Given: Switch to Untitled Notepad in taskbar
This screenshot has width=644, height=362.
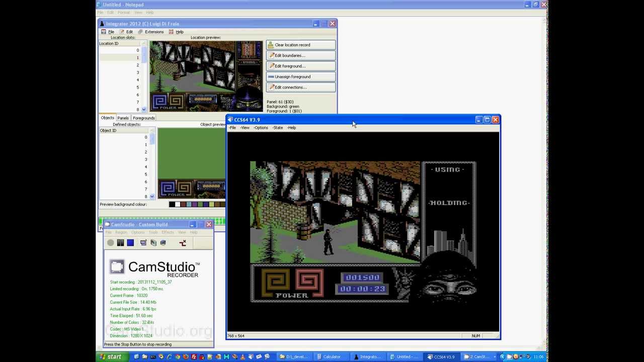Looking at the screenshot, I should pyautogui.click(x=404, y=357).
